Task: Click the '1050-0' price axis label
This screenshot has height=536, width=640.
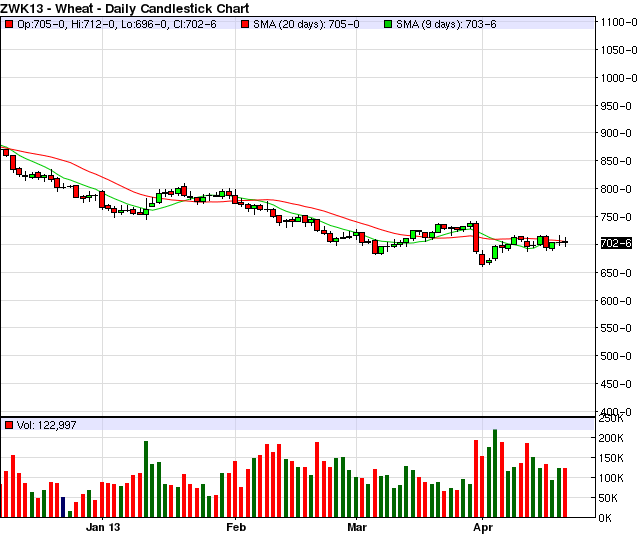Action: (x=618, y=50)
